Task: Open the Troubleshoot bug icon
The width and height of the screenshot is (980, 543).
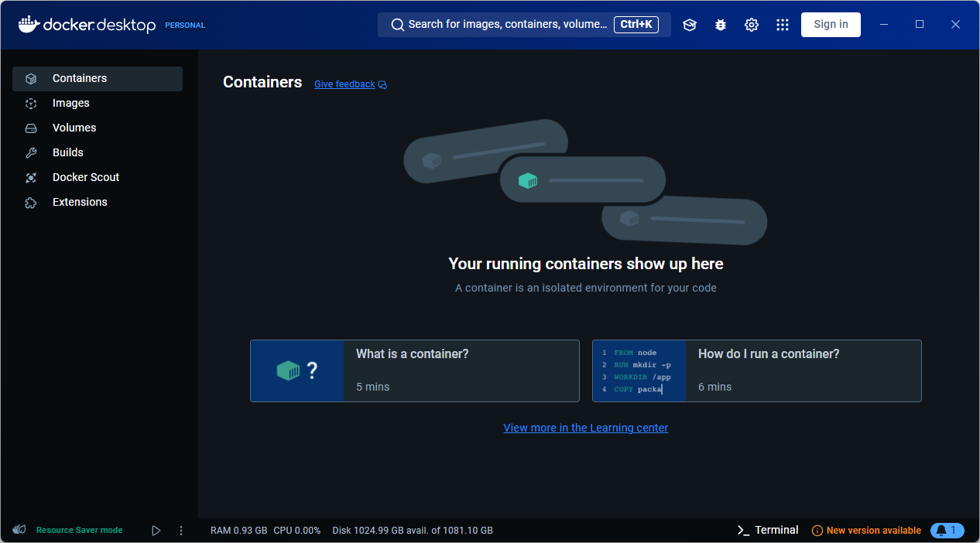Action: point(721,25)
